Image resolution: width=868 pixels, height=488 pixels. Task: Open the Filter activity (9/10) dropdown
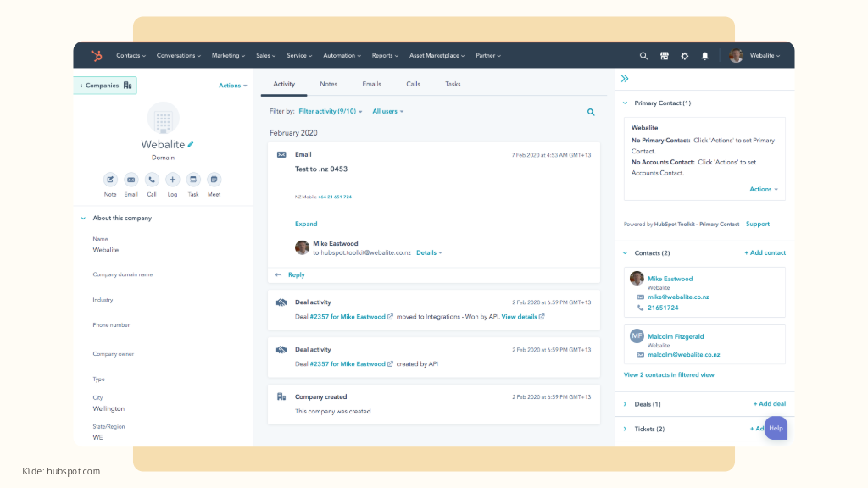[331, 112]
